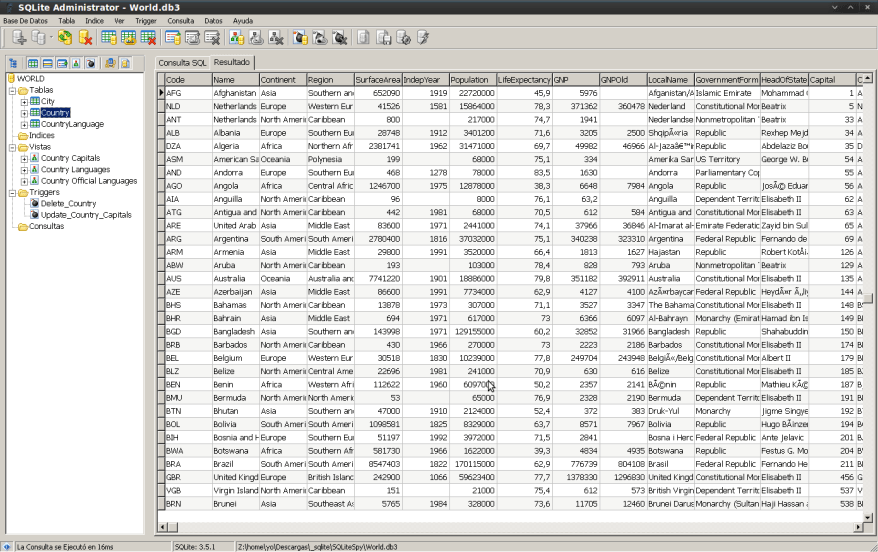Switch to the Consulta SQL tab
Image resolution: width=878 pixels, height=552 pixels.
181,62
